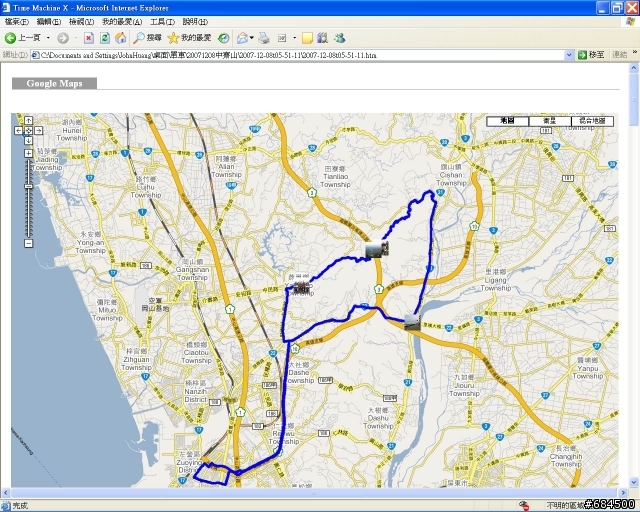The width and height of the screenshot is (640, 512).
Task: Zoom out with the map minus button
Action: [x=29, y=244]
